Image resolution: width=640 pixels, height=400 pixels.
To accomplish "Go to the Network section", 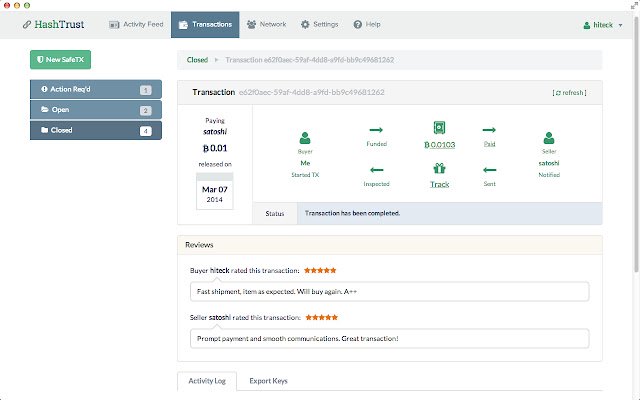I will tap(267, 24).
